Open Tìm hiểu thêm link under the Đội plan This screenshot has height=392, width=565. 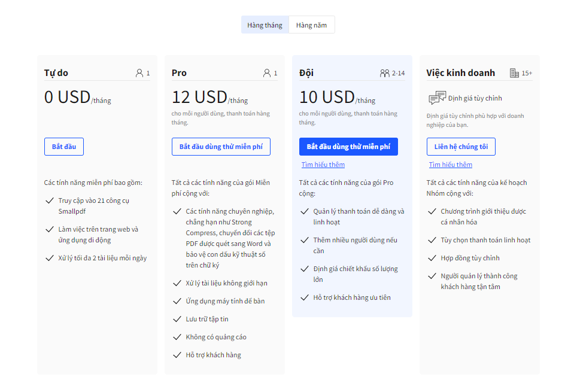323,165
